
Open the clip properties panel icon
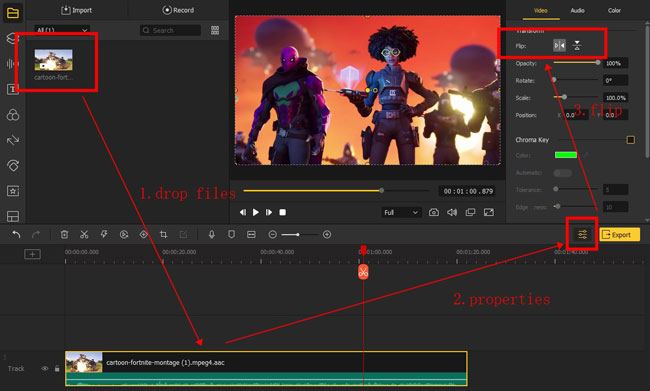582,235
